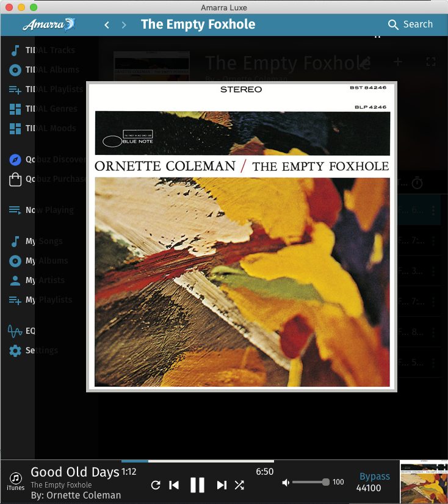Adjust the volume slider
Image resolution: width=448 pixels, height=504 pixels.
311,482
